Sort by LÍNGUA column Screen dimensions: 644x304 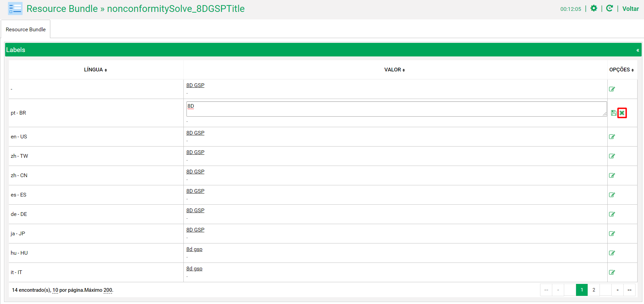[95, 70]
